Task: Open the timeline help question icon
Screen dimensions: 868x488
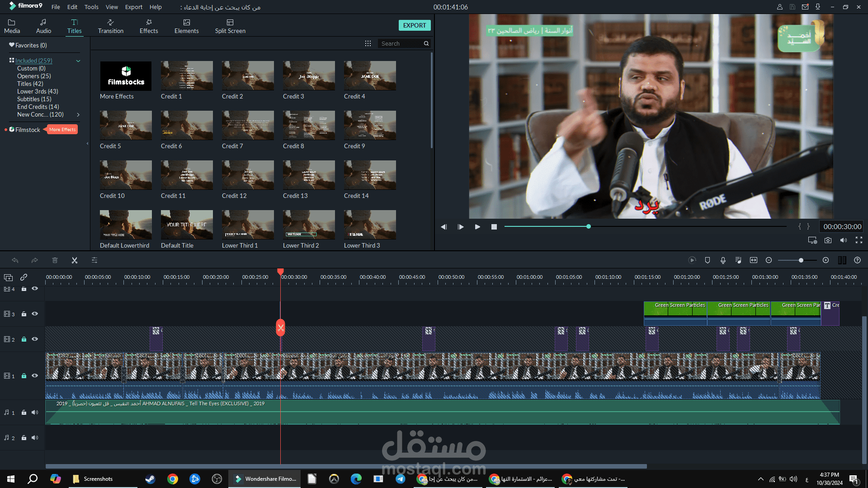Action: click(857, 260)
